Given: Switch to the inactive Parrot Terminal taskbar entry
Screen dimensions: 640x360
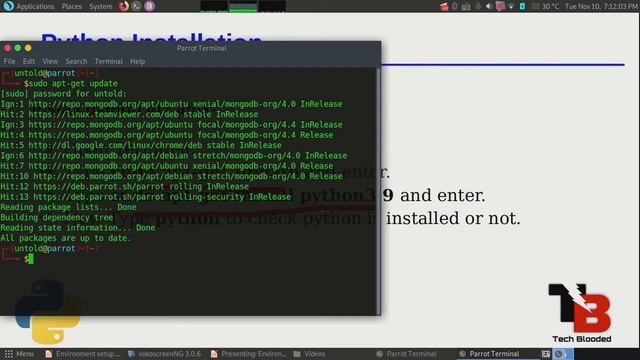Looking at the screenshot, I should pos(407,354).
